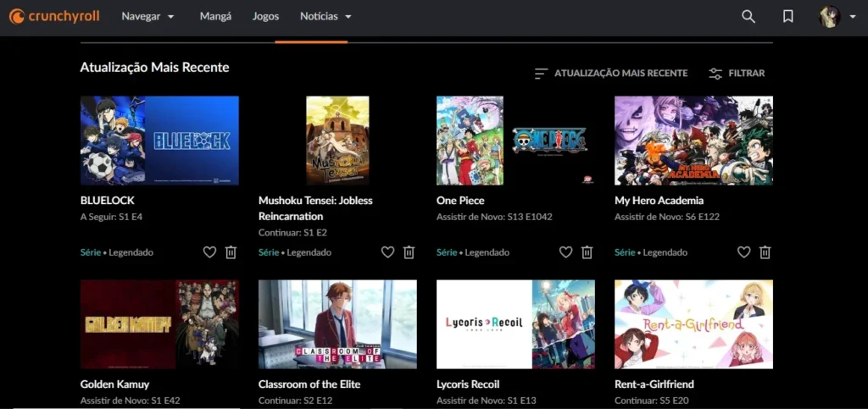The image size is (868, 409).
Task: Click 'Continuar: S2 E12' text
Action: [295, 401]
